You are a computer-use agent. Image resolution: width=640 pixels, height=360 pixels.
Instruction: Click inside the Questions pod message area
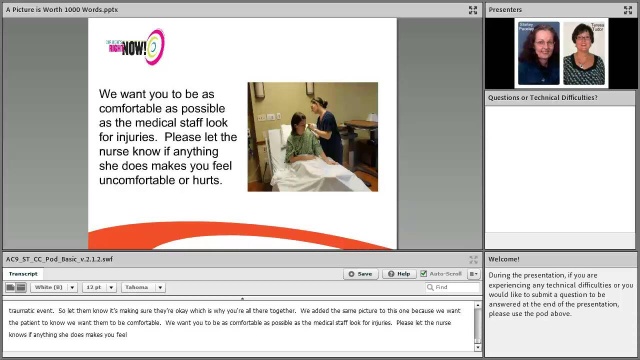click(560, 169)
